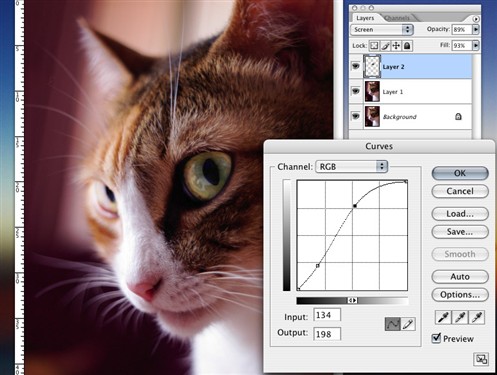
Task: Click the Input value field
Action: point(327,315)
